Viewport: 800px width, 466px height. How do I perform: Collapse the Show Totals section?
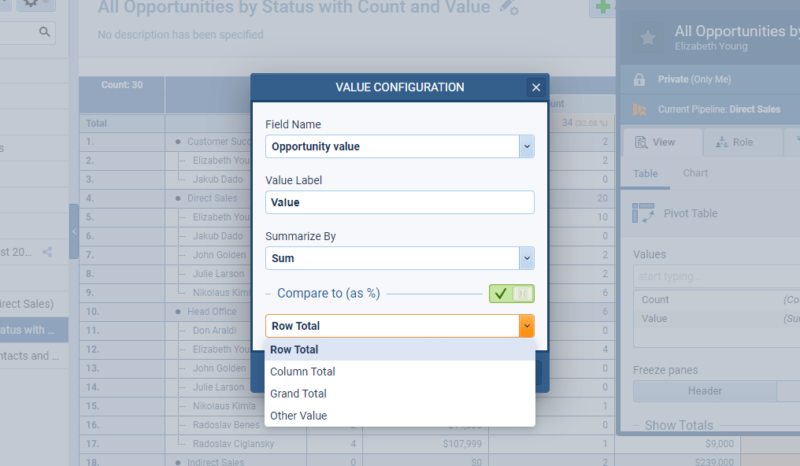(636, 425)
